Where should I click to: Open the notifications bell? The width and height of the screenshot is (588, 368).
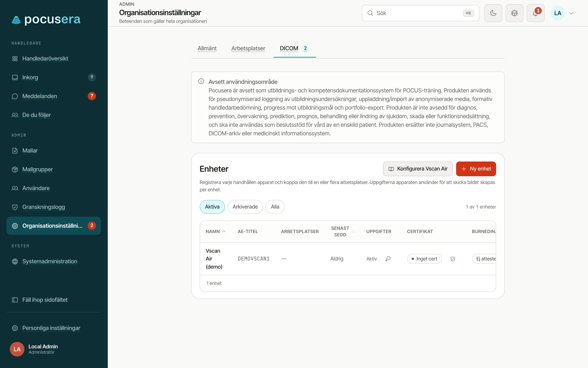click(x=536, y=13)
